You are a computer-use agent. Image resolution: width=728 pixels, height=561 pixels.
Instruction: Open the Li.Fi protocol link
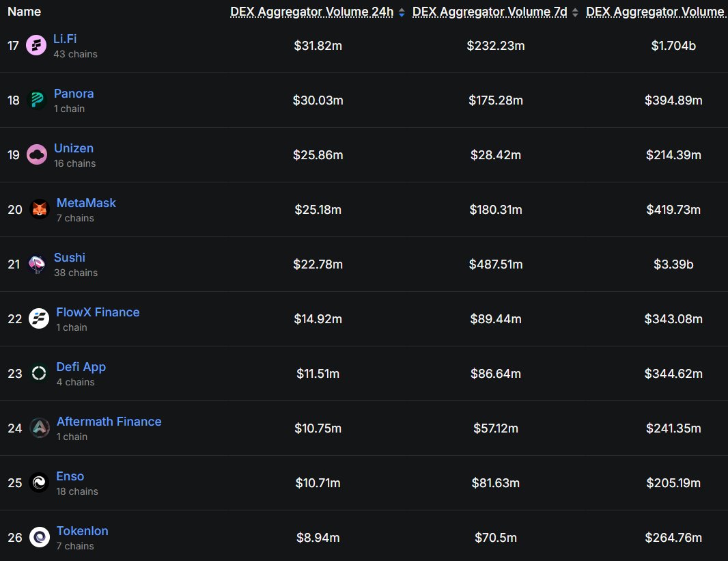[65, 39]
